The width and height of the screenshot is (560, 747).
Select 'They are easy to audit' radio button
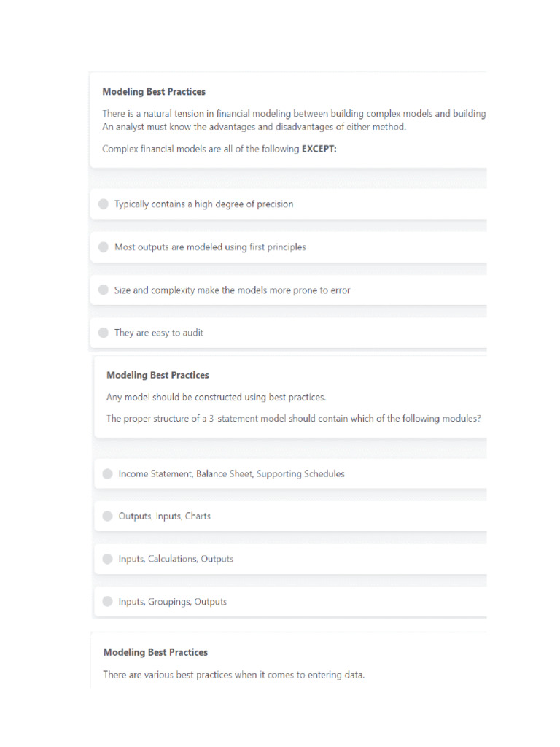click(104, 333)
